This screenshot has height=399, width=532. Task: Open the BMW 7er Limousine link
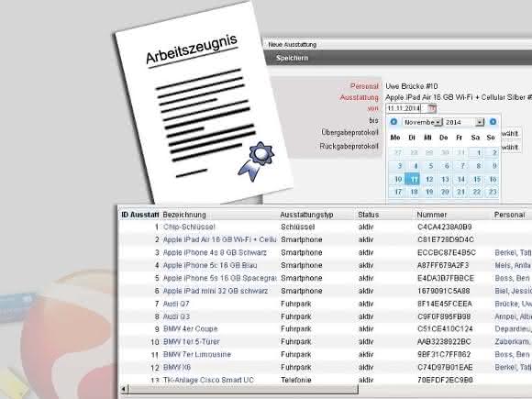[x=197, y=355]
